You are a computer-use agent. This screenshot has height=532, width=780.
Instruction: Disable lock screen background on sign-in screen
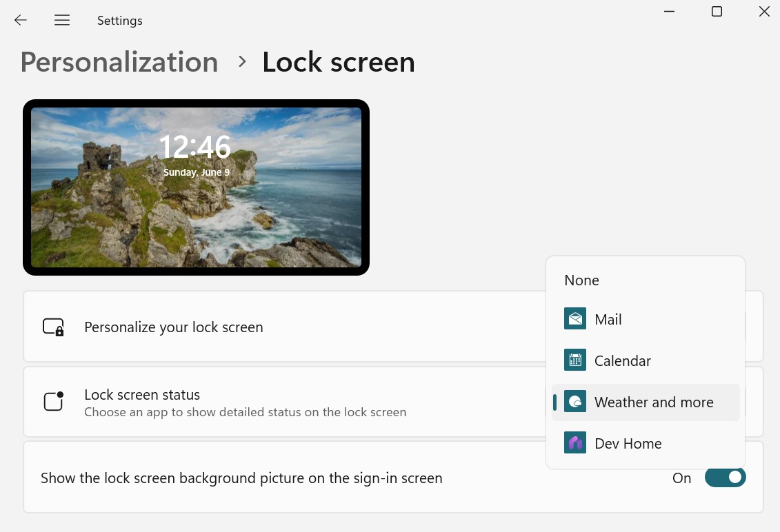coord(725,477)
